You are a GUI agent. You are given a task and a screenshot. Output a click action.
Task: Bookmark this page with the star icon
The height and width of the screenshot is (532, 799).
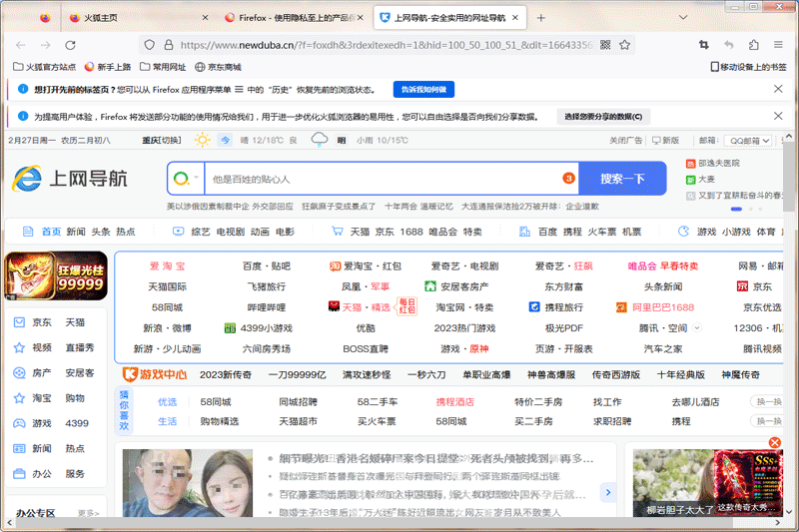coord(625,45)
